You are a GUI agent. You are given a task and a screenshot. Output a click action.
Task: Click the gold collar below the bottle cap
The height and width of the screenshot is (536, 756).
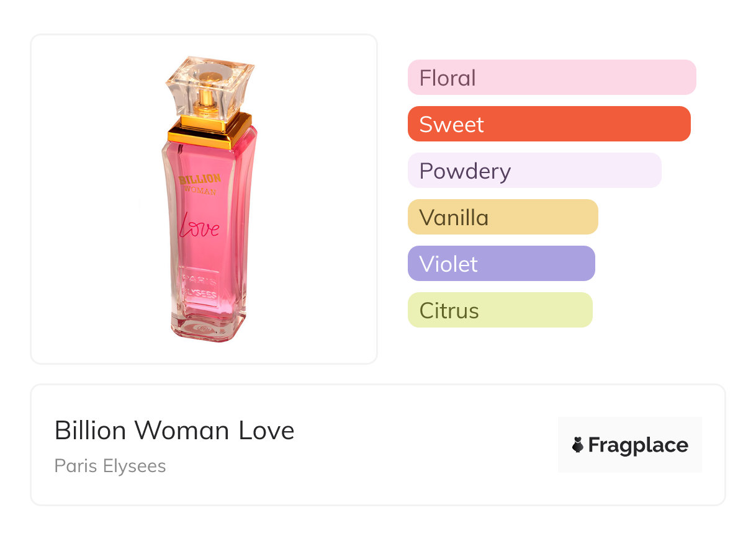point(210,132)
